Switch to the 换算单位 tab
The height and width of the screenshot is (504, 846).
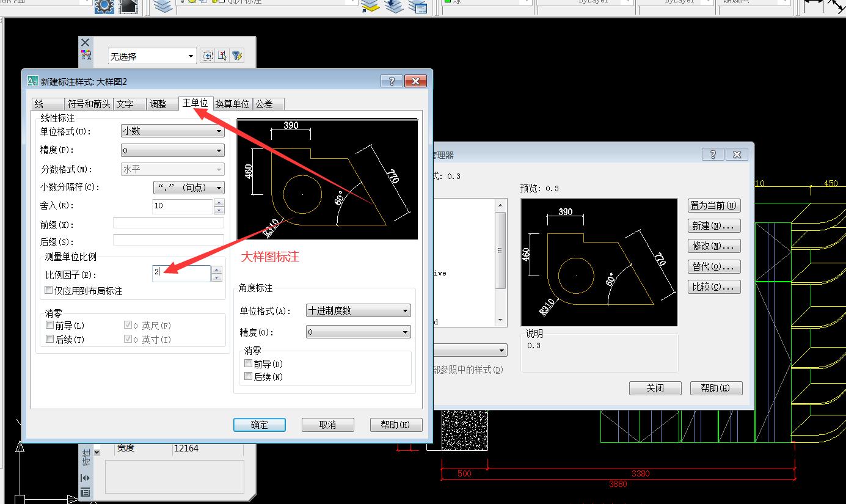coord(232,104)
